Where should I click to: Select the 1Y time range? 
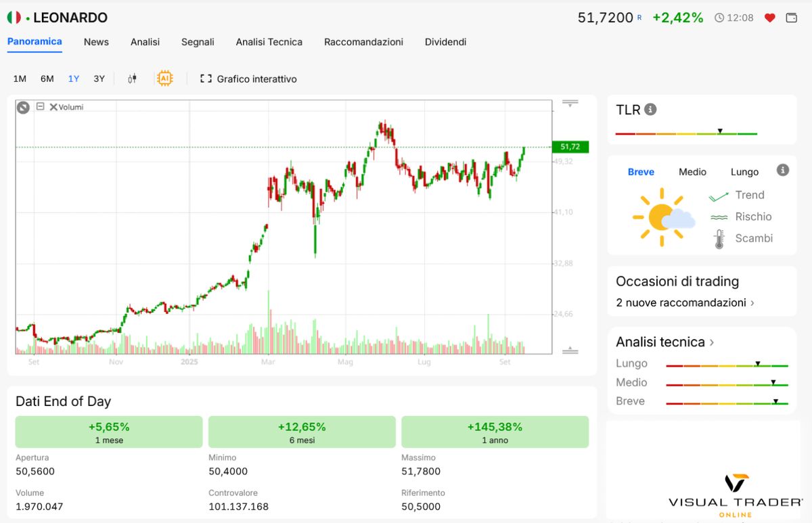pos(74,78)
